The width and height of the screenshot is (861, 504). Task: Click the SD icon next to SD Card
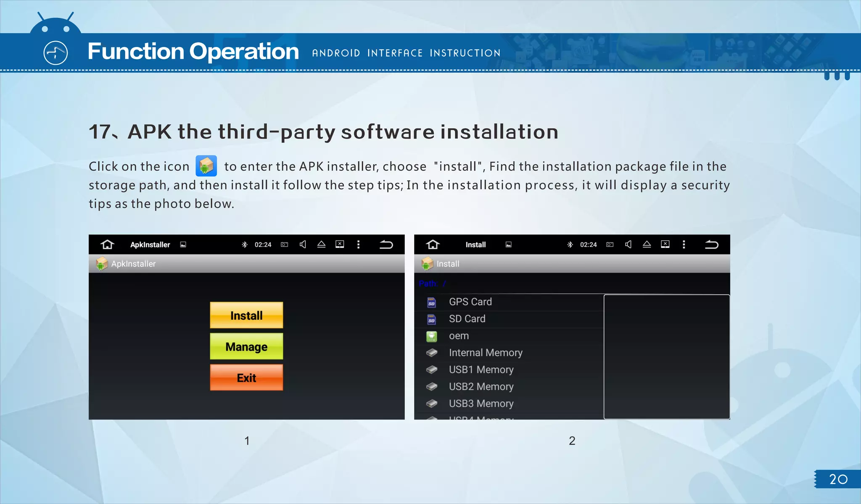(431, 319)
